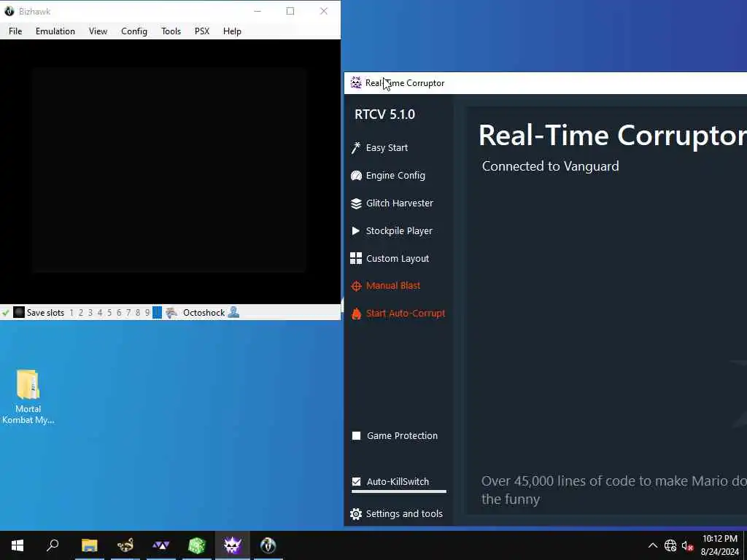Select save slot 7

128,313
